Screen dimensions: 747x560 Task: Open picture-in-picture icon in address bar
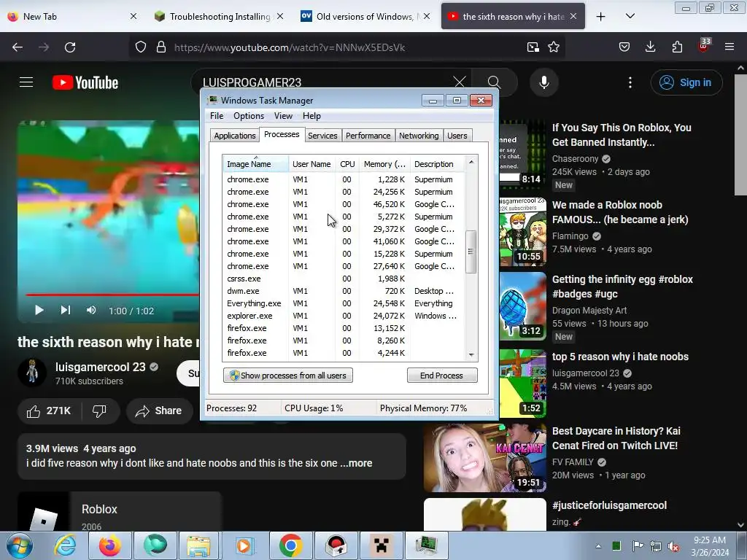click(x=533, y=47)
